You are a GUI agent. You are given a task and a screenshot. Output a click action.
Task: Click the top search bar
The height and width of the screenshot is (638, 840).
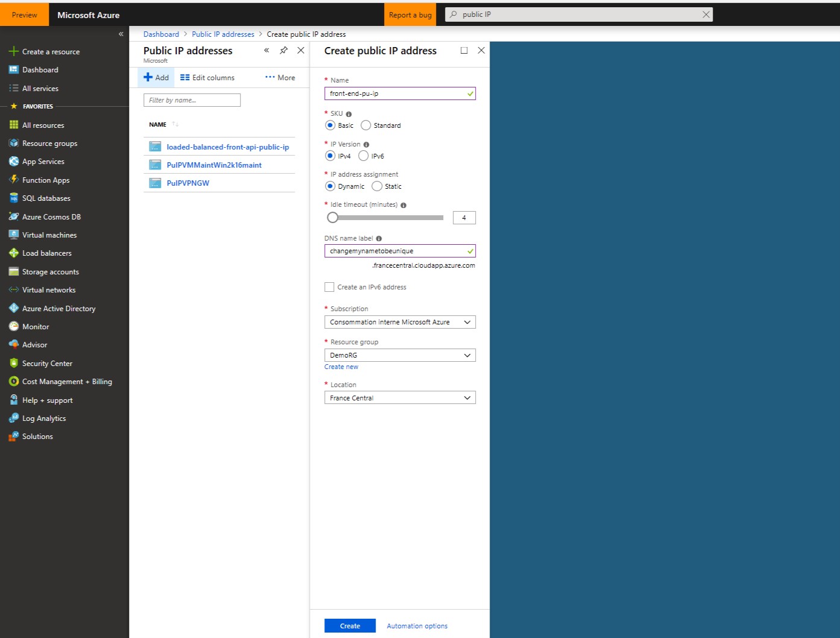point(579,14)
